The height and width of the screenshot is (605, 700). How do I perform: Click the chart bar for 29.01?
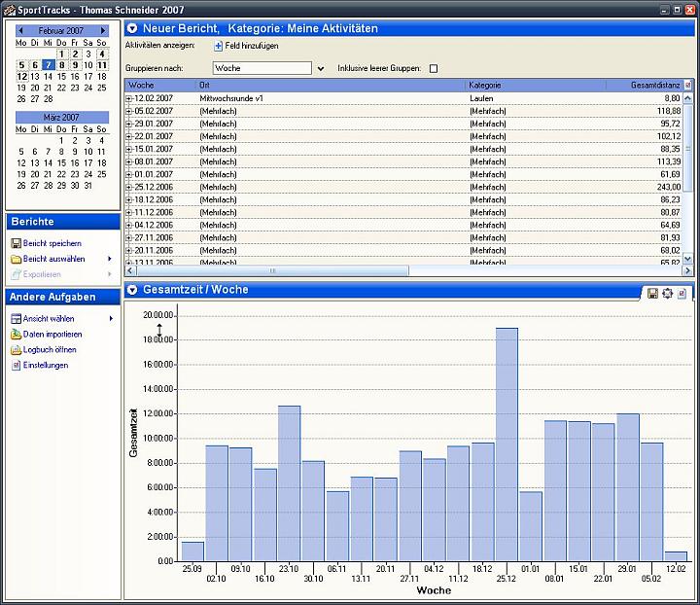point(628,487)
